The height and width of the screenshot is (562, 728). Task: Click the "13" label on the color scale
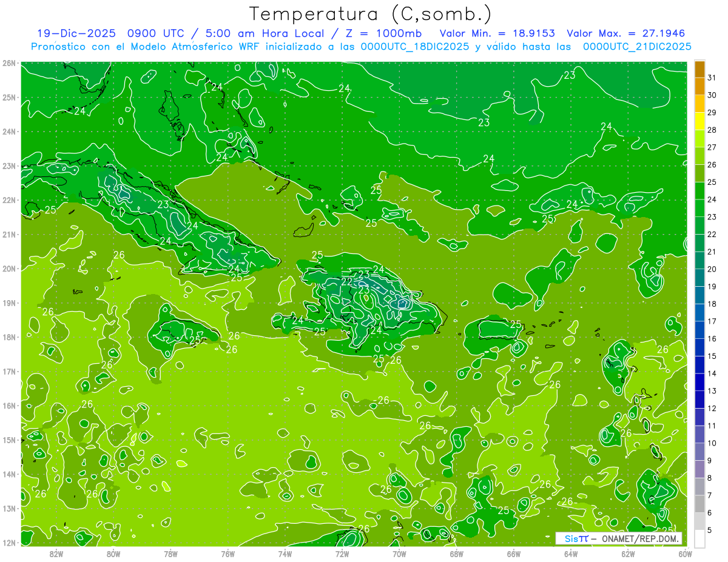[712, 391]
